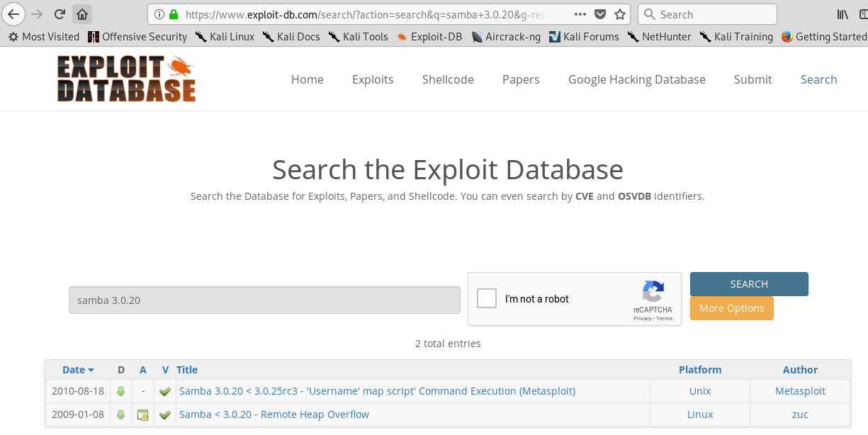Open NetHunter bookmark
Image resolution: width=868 pixels, height=435 pixels.
[x=659, y=36]
